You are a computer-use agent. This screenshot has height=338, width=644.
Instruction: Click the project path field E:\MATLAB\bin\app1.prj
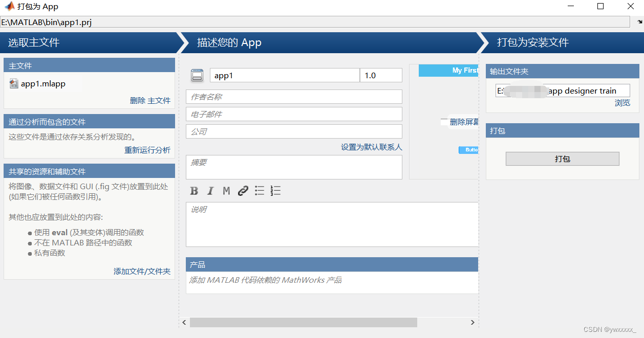(315, 22)
